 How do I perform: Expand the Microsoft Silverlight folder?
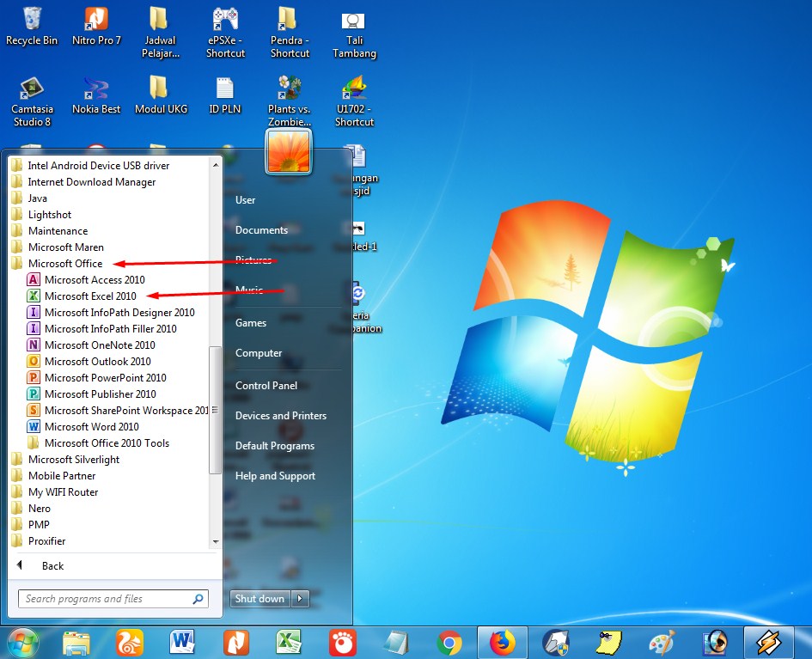pyautogui.click(x=73, y=460)
